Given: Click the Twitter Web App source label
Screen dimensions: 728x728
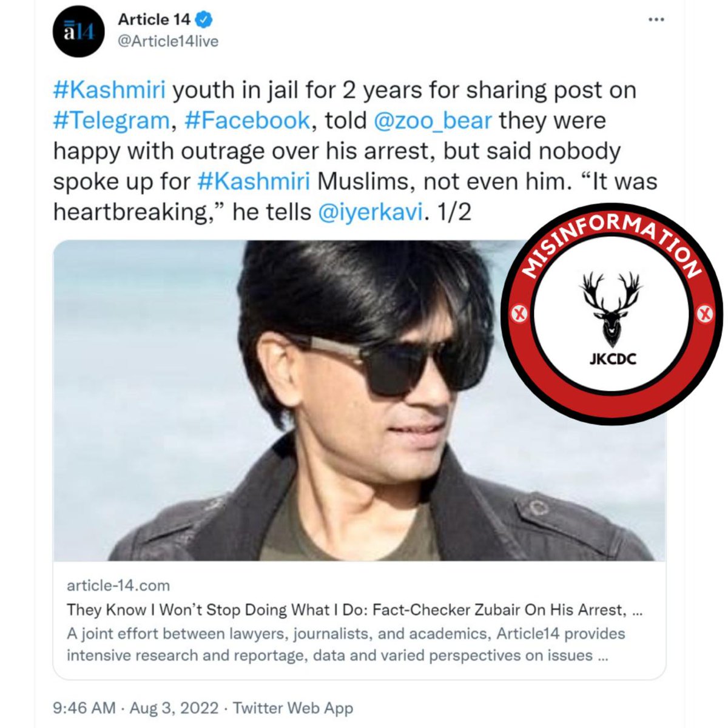Looking at the screenshot, I should click(292, 708).
